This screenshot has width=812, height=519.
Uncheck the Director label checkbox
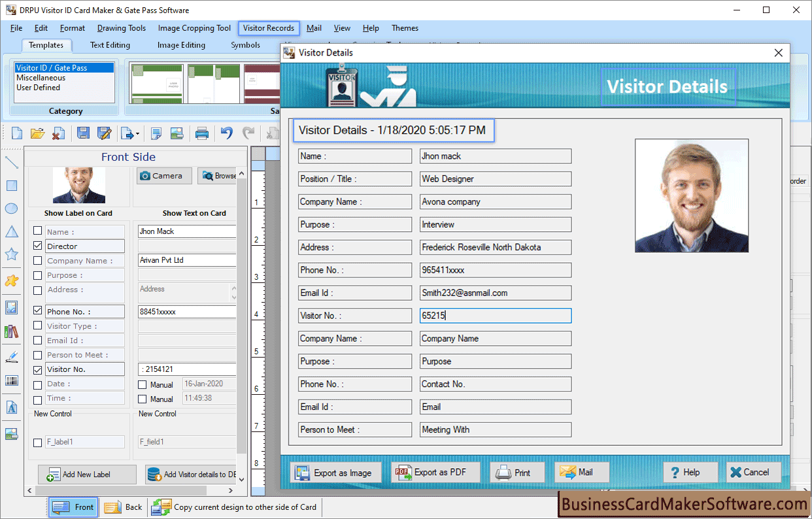(x=37, y=245)
